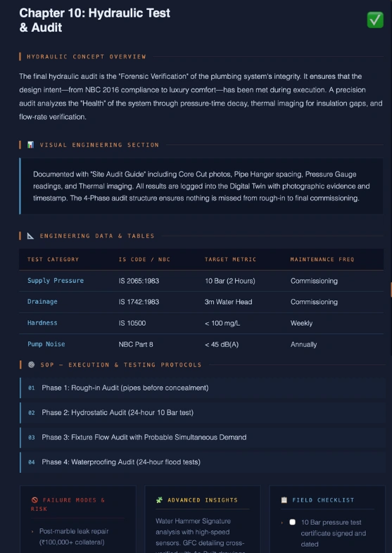Click the Supply Pressure table row label
392x553 pixels.
click(56, 281)
